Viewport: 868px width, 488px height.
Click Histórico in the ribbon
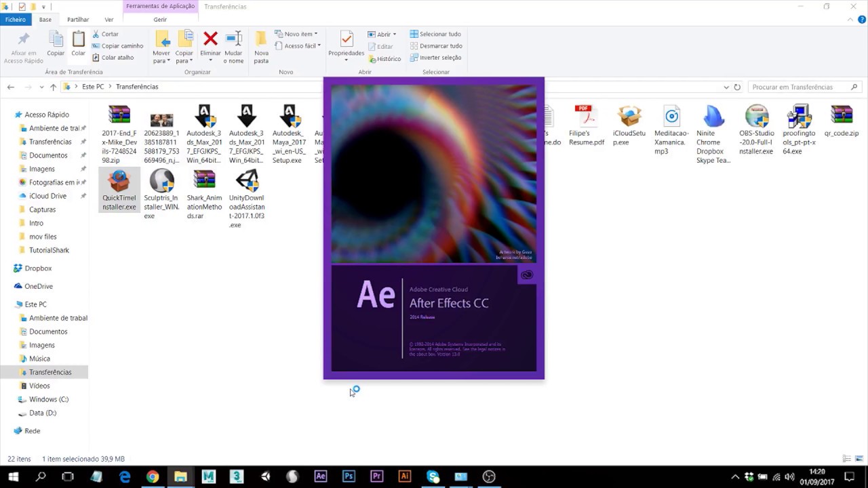384,59
